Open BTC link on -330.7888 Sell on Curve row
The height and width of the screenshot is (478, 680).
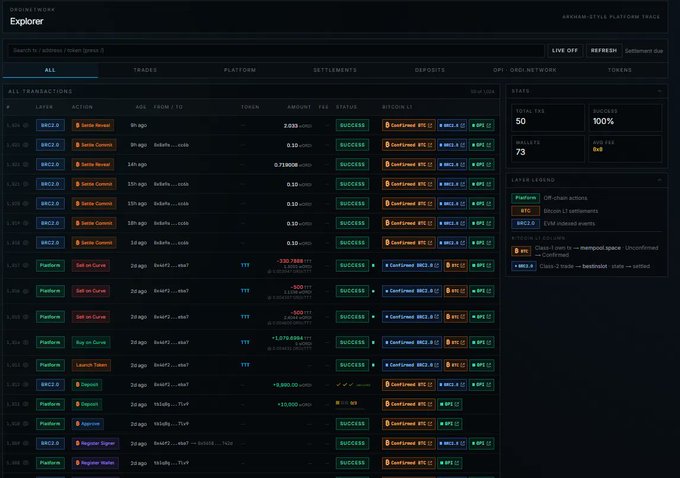455,265
